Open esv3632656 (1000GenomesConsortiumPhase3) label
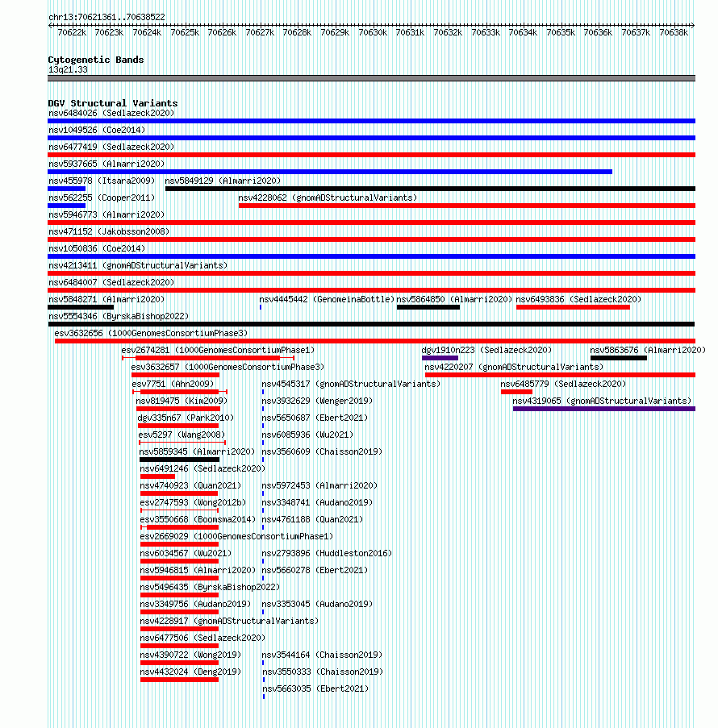This screenshot has width=718, height=728. tap(151, 333)
